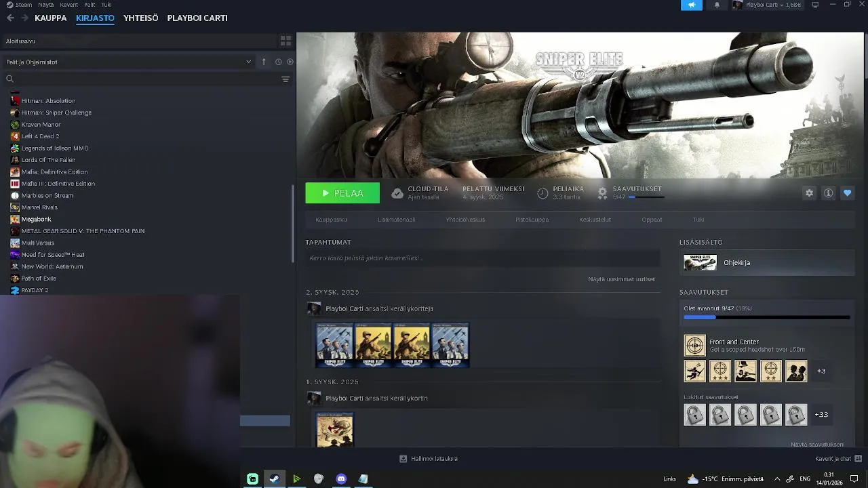
Task: Open the Kauppasivu game tab
Action: coord(331,220)
